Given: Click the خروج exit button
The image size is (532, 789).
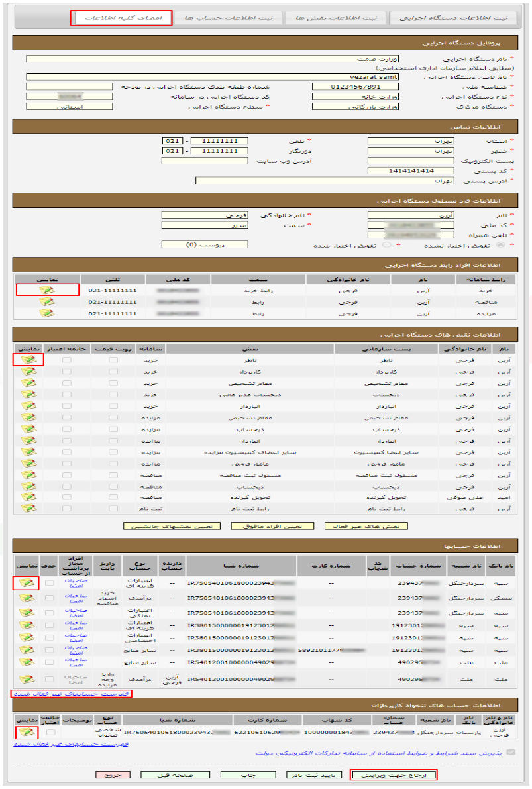Looking at the screenshot, I should [x=113, y=775].
